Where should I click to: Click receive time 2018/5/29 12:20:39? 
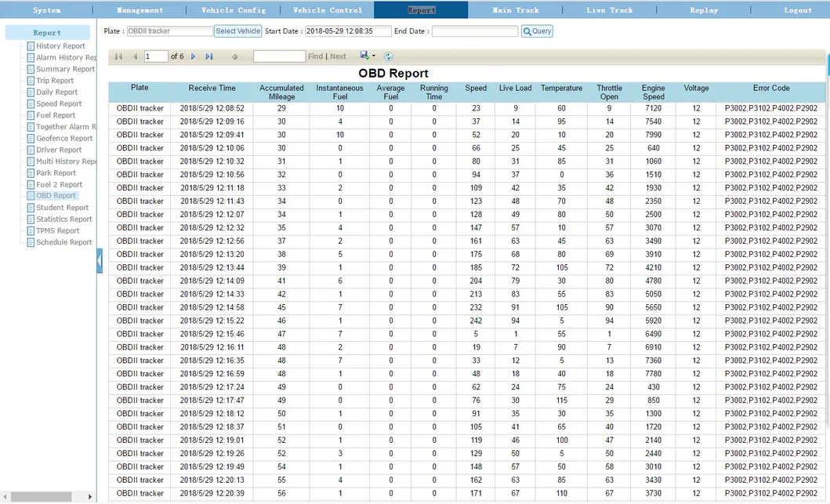click(x=212, y=493)
